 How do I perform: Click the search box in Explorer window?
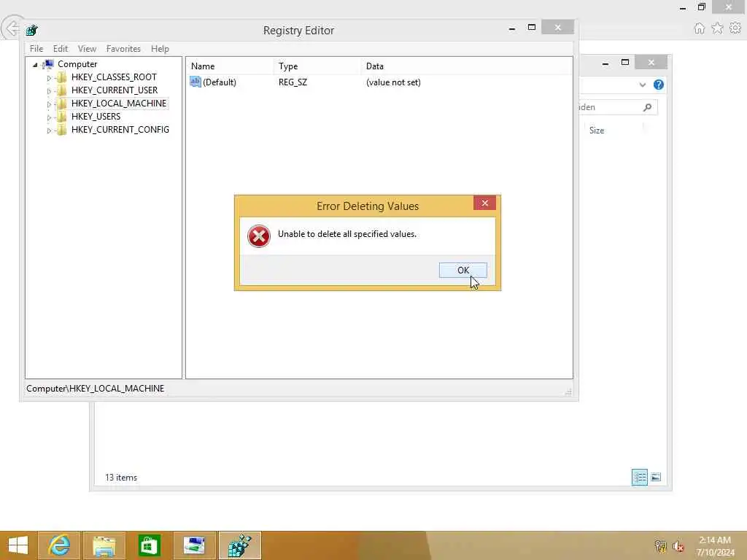click(x=618, y=107)
